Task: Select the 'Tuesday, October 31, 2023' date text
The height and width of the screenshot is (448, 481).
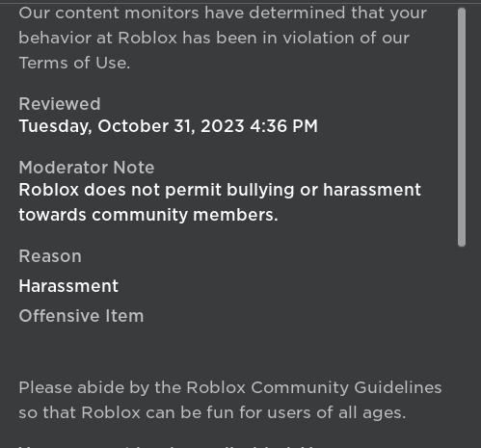Action: coord(132,126)
